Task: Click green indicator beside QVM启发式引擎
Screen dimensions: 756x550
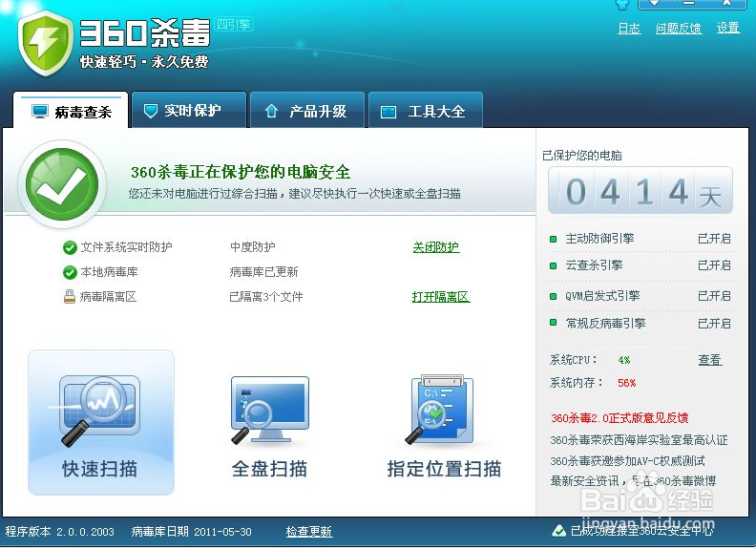Action: 553,296
